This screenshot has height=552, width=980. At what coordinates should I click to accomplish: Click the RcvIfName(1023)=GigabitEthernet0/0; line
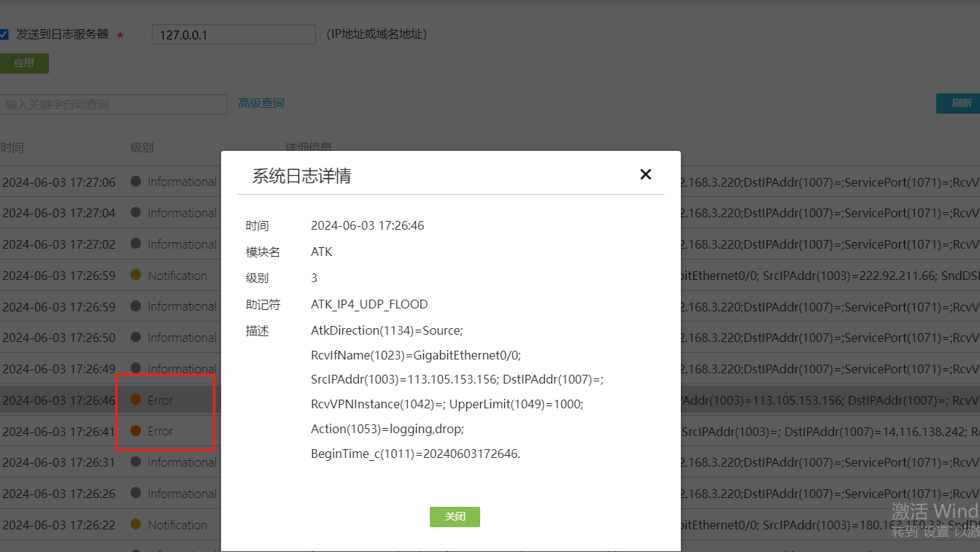point(416,356)
